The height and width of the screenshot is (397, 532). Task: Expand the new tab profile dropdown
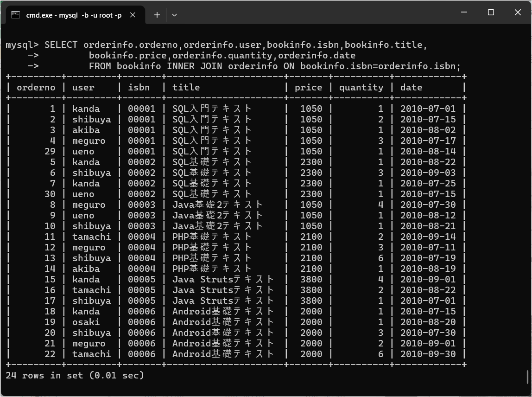tap(174, 15)
